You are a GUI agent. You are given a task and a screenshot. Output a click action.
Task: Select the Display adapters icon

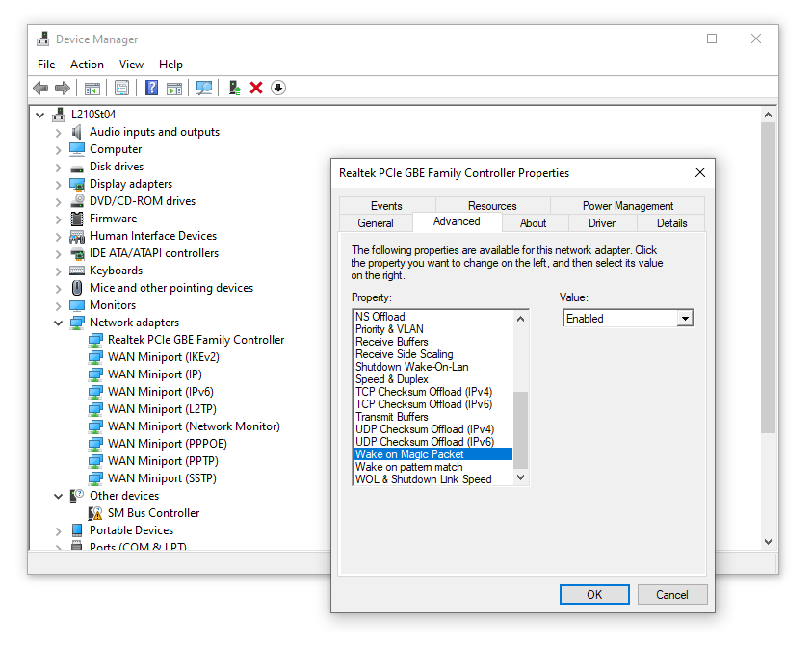click(77, 184)
